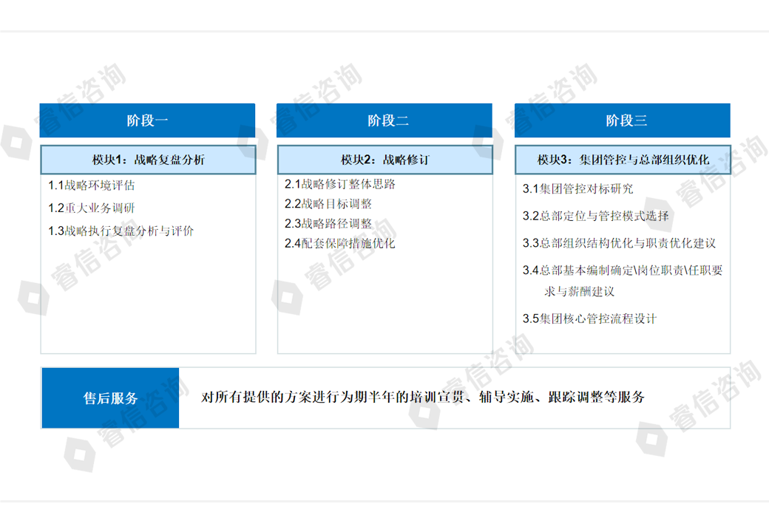This screenshot has height=532, width=769.
Task: Select the 阶段二 header box
Action: coord(384,120)
